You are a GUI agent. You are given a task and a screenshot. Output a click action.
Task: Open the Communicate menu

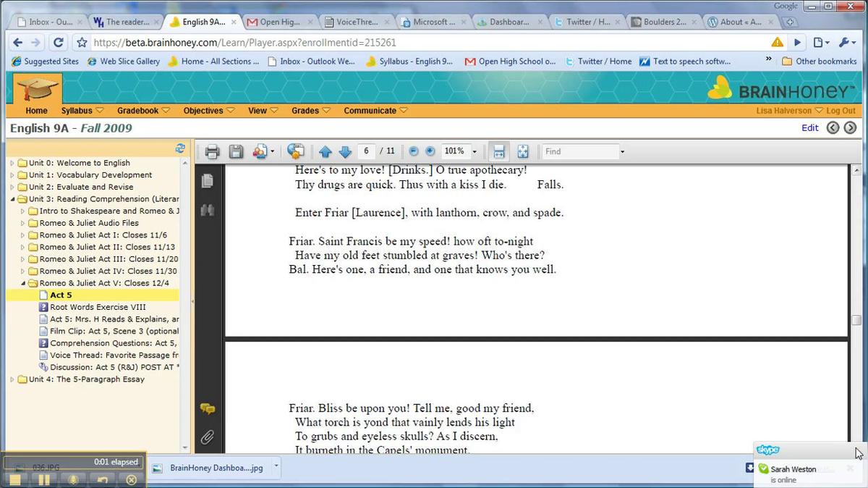click(375, 111)
